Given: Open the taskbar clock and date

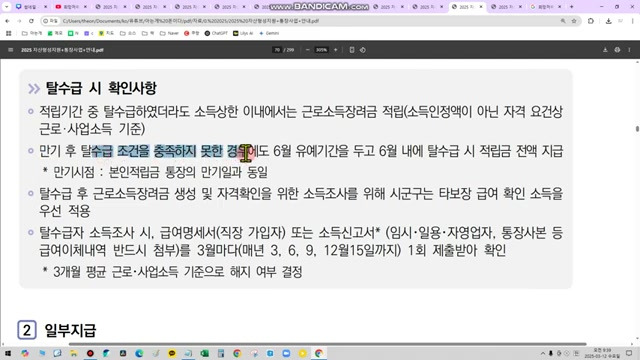Looking at the screenshot, I should pos(602,353).
